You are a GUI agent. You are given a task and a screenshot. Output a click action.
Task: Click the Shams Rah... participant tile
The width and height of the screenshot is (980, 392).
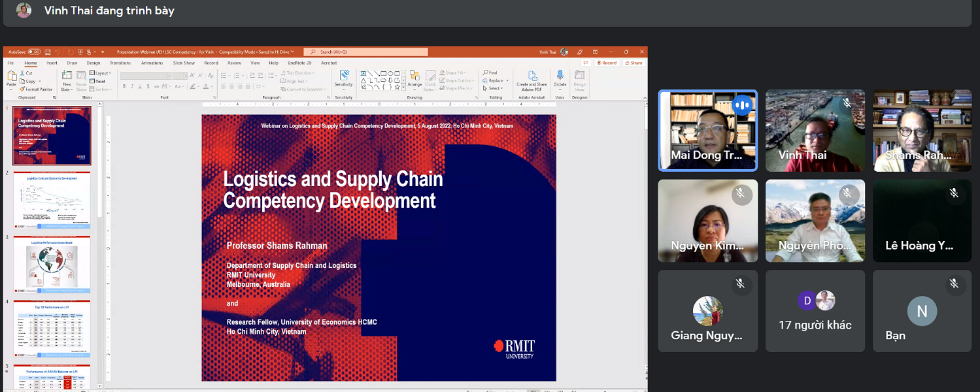922,131
